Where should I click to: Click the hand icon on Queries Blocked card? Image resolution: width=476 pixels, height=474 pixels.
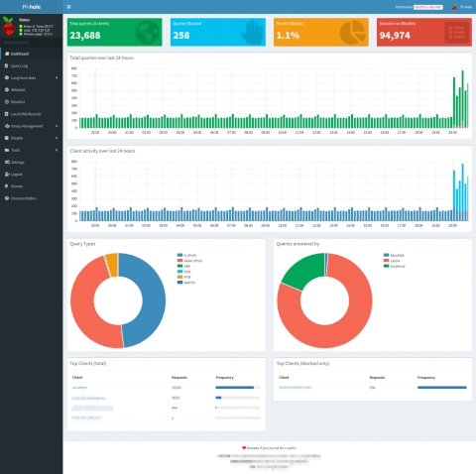(x=252, y=33)
